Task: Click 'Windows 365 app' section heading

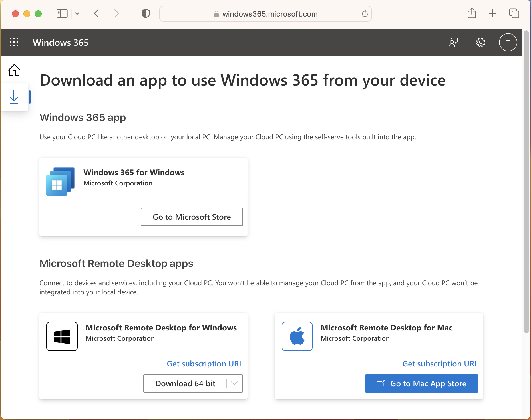Action: point(83,117)
